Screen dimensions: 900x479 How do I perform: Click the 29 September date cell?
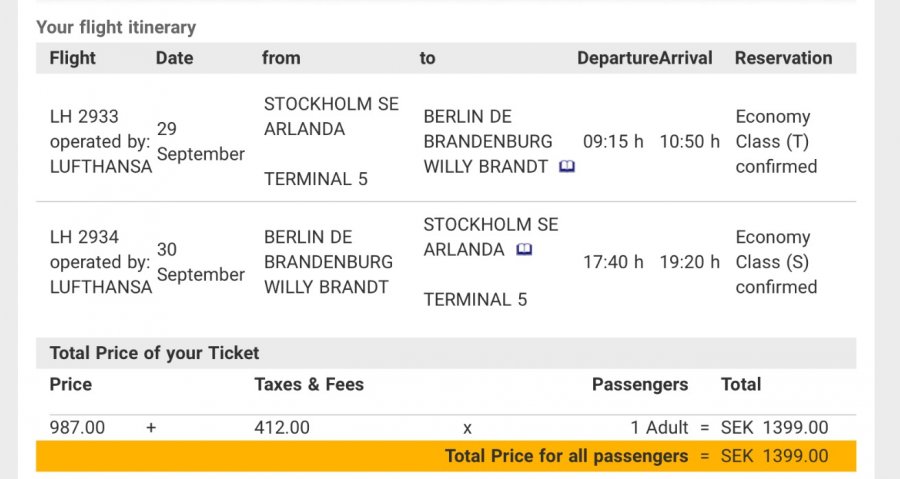[200, 142]
